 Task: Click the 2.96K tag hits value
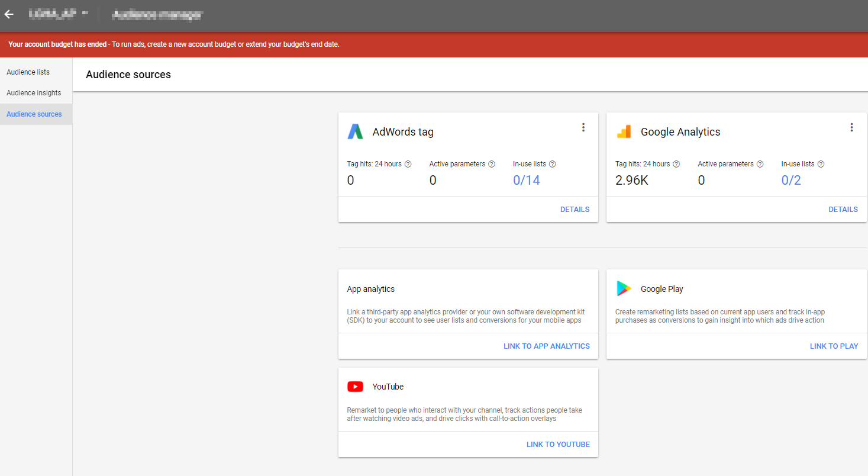pyautogui.click(x=632, y=181)
